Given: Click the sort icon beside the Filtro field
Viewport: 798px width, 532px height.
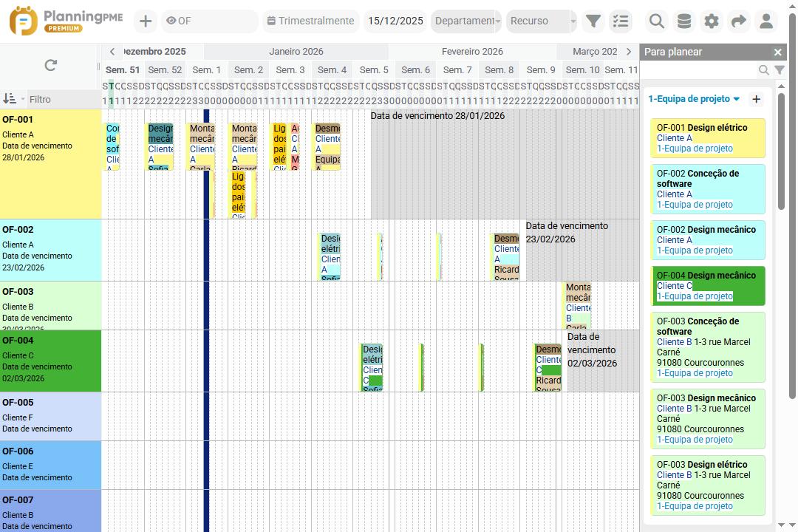Looking at the screenshot, I should point(13,98).
